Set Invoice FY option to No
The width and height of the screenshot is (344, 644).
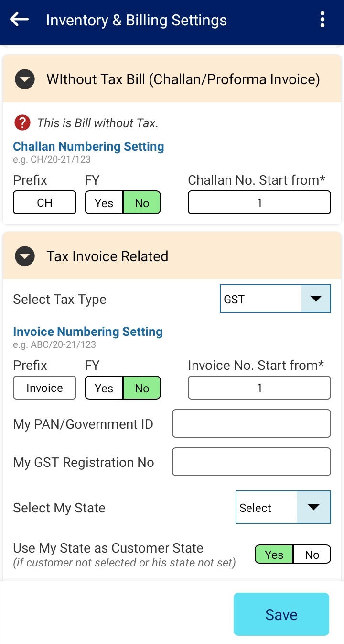142,388
